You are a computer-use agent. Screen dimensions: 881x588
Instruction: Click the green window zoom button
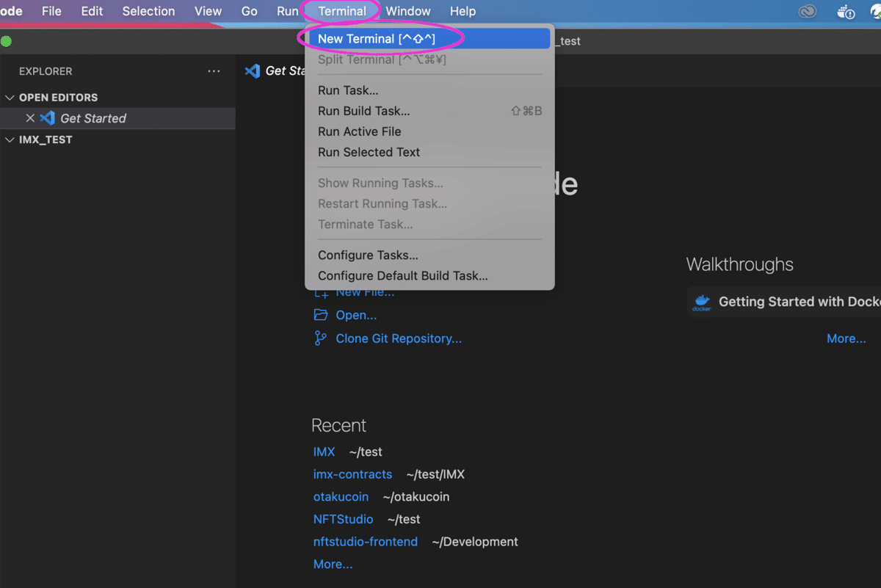[x=6, y=41]
